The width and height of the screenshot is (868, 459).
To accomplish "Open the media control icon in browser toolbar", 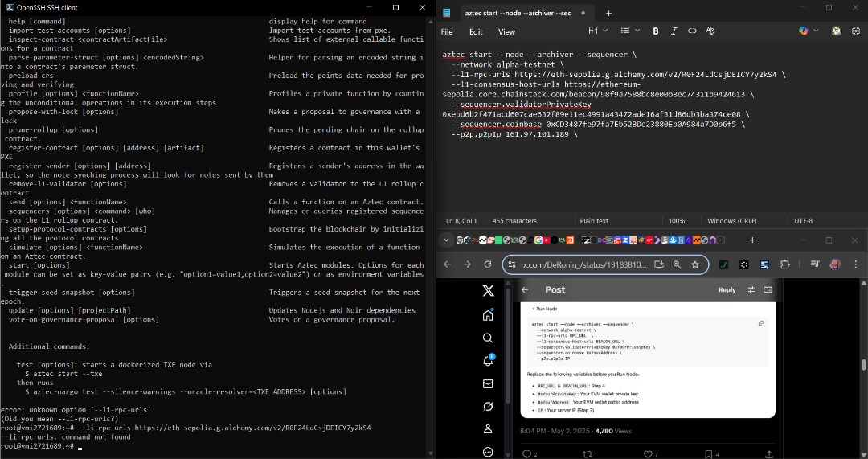I will [815, 264].
